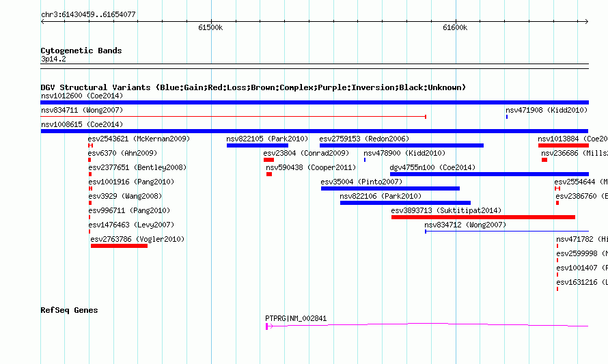This screenshot has height=364, width=608.
Task: Click the ruler's right arrow end
Action: 587,22
